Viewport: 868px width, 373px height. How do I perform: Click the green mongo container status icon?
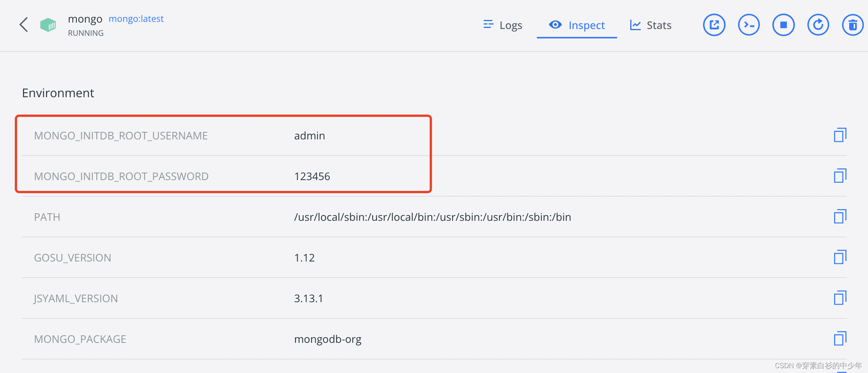click(x=48, y=24)
